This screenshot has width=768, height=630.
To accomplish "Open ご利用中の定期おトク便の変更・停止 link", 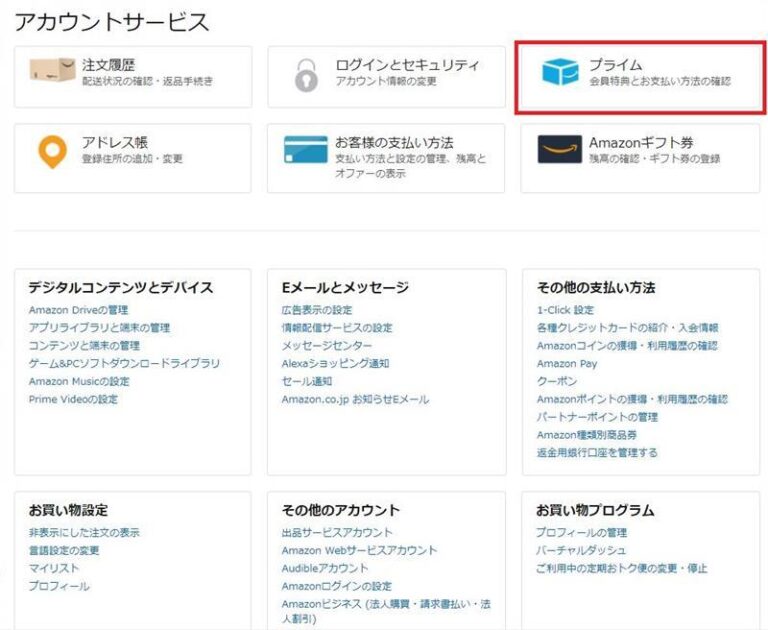I will click(x=622, y=568).
